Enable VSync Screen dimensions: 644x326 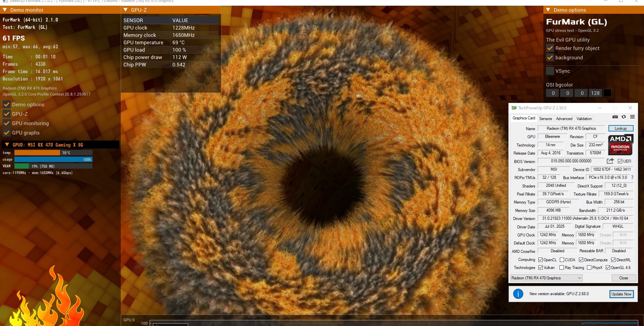[550, 71]
